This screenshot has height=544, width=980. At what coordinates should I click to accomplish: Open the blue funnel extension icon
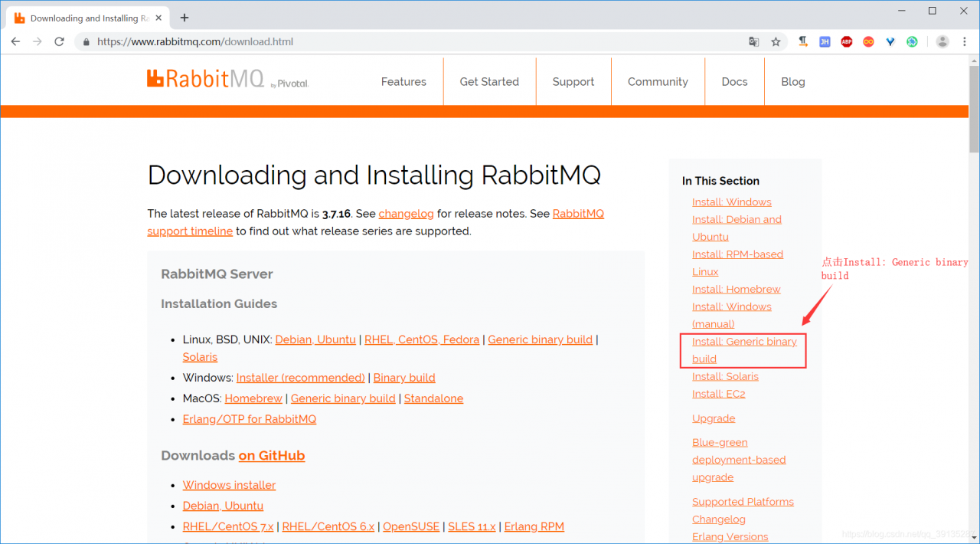click(x=890, y=41)
